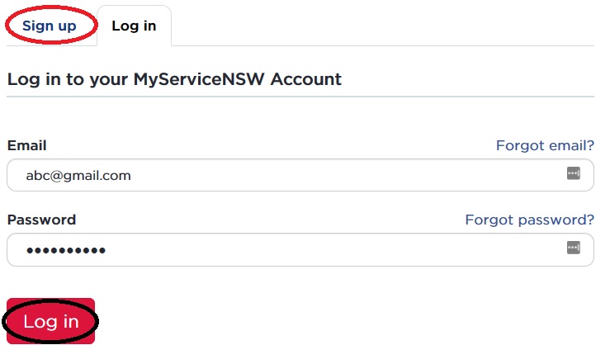Click the 'Log in to your MyServiceNSW Account' heading

[174, 79]
